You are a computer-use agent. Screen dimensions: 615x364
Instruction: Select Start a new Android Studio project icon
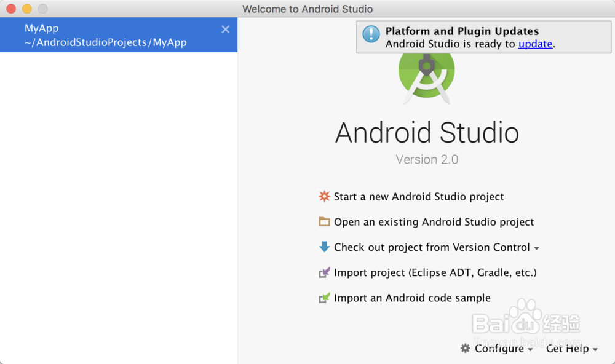[x=324, y=196]
